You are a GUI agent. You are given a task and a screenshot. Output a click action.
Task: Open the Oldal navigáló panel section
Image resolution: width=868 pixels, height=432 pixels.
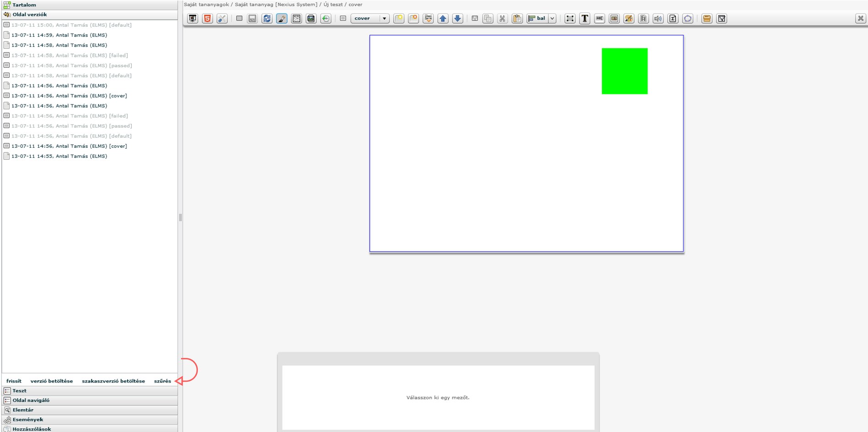click(x=31, y=400)
